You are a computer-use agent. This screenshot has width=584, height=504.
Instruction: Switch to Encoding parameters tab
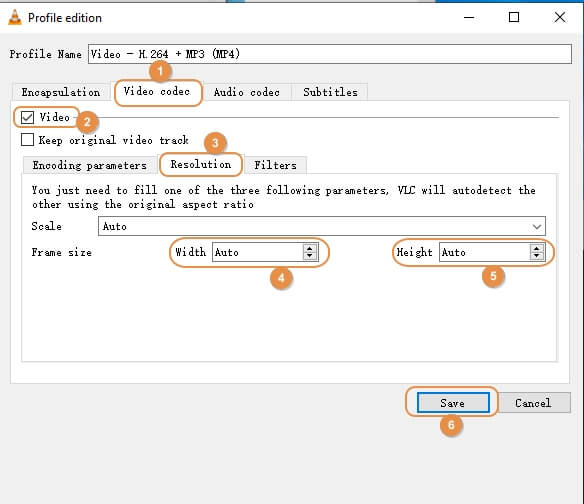89,165
